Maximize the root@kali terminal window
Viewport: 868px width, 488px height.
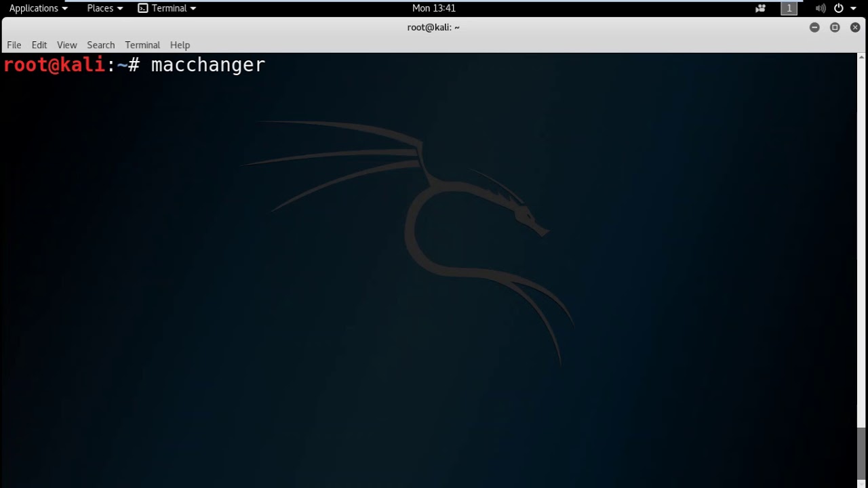coord(835,27)
